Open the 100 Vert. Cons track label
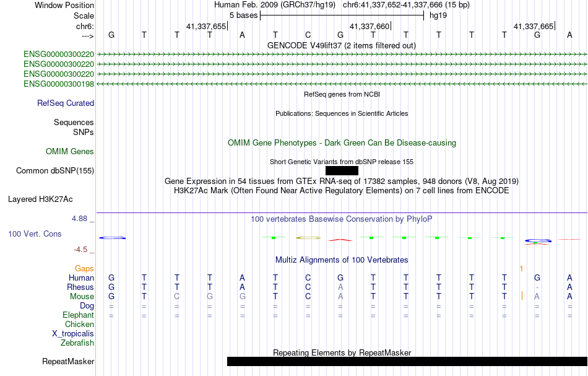The width and height of the screenshot is (588, 376). pyautogui.click(x=35, y=234)
